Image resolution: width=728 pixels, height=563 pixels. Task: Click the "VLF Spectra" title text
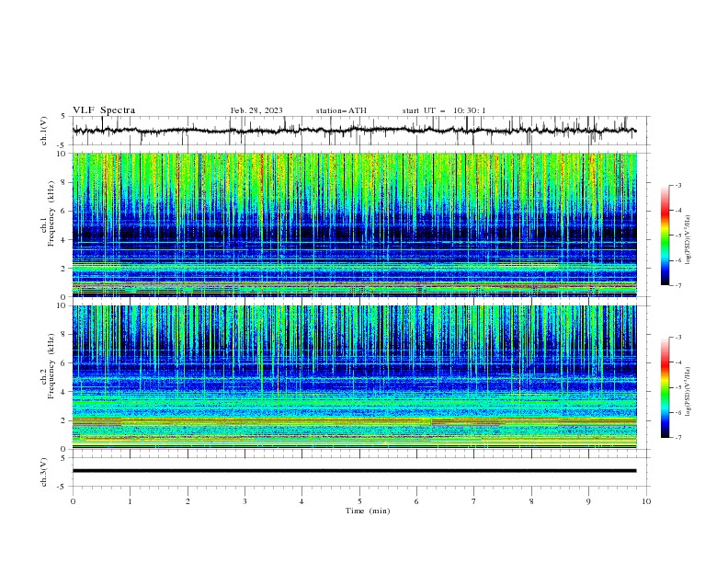tap(104, 110)
